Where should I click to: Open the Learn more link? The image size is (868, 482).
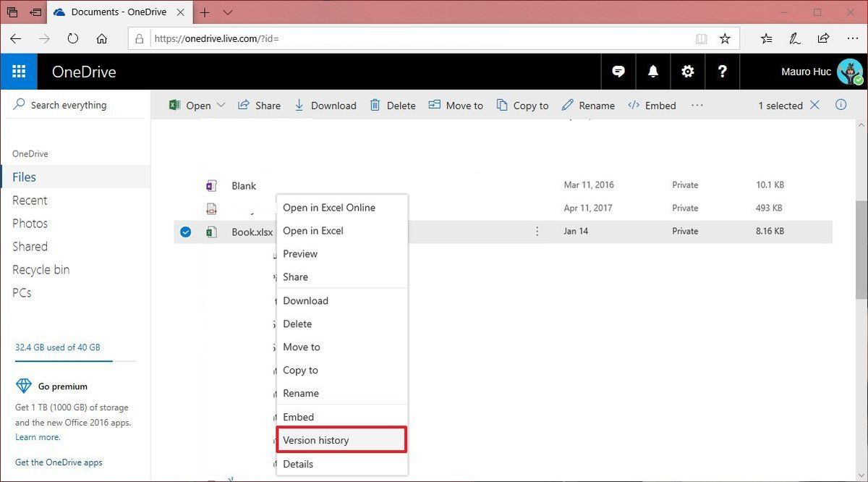[37, 437]
